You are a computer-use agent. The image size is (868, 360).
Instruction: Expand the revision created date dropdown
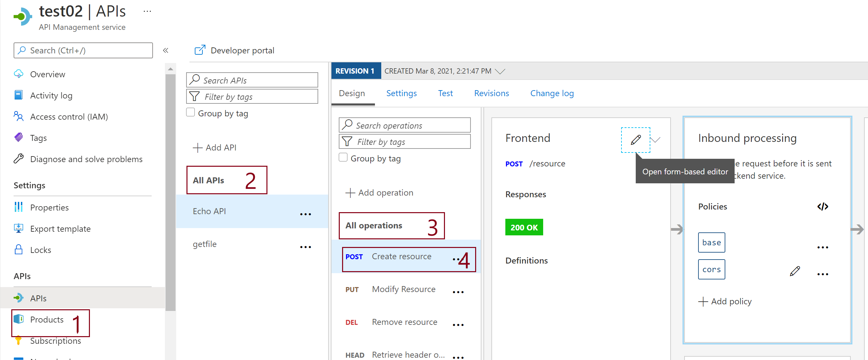coord(500,71)
